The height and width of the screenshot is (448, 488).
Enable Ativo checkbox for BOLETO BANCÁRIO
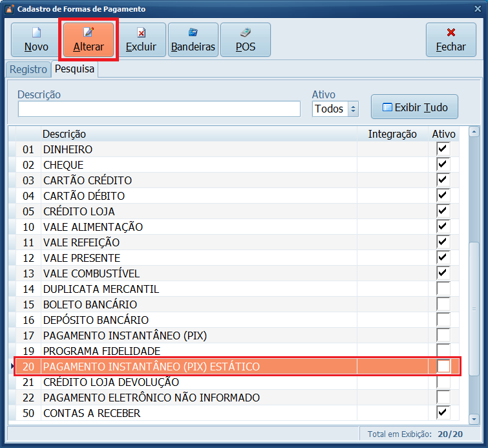(443, 304)
